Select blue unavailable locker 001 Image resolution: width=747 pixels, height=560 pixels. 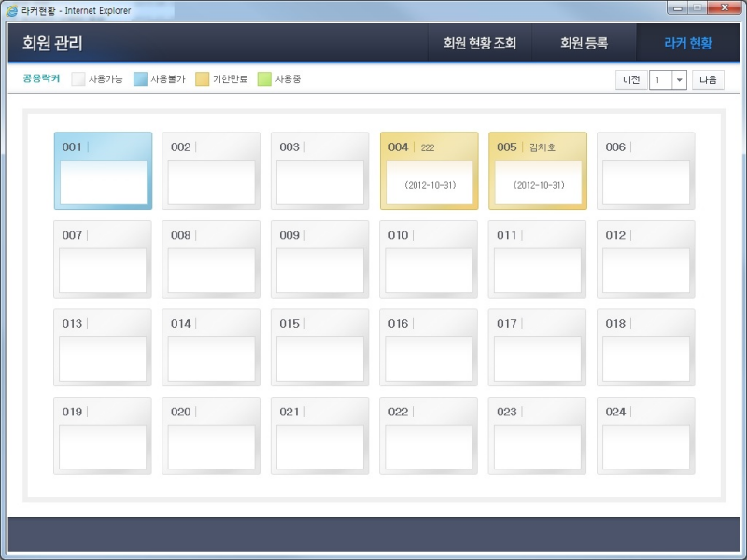click(x=103, y=171)
